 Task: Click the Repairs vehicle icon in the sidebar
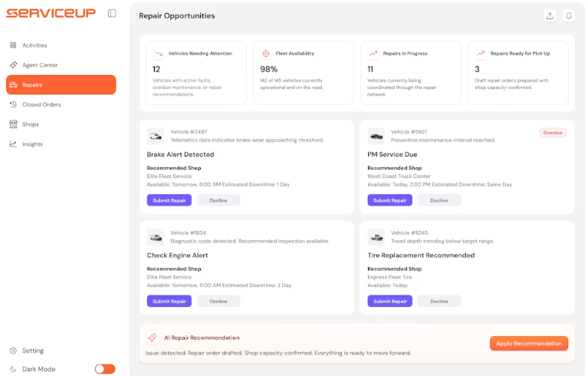(x=14, y=85)
